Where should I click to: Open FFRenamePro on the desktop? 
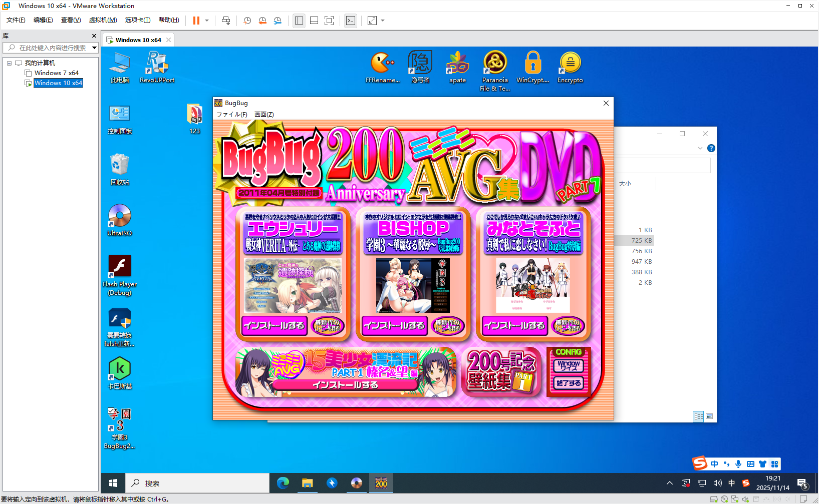383,65
